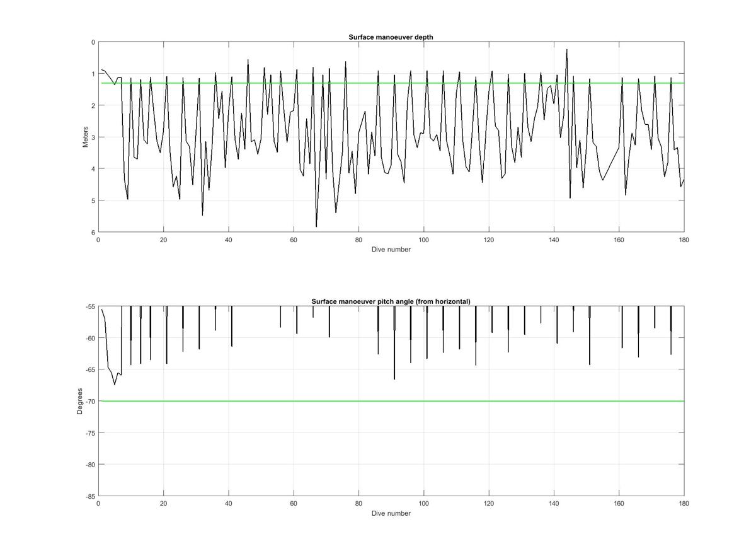Screen dimensions: 756x558
Task: Click the '140' x-axis tick of the depth plot
Action: [554, 240]
